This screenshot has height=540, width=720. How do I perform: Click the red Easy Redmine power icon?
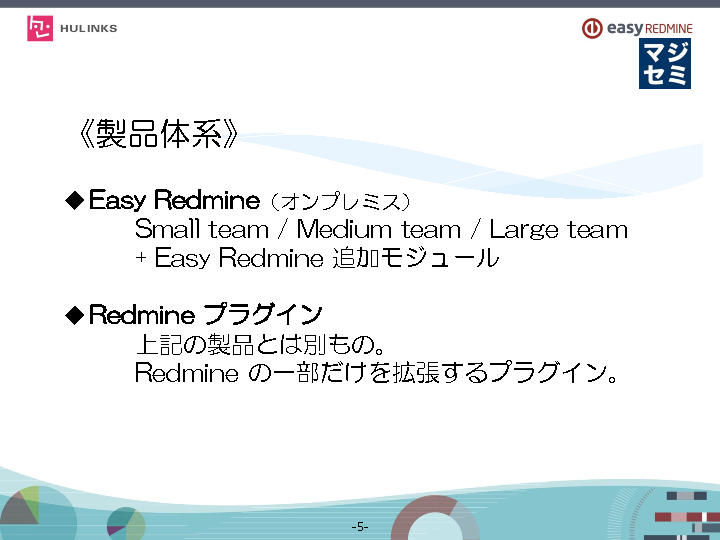click(591, 28)
